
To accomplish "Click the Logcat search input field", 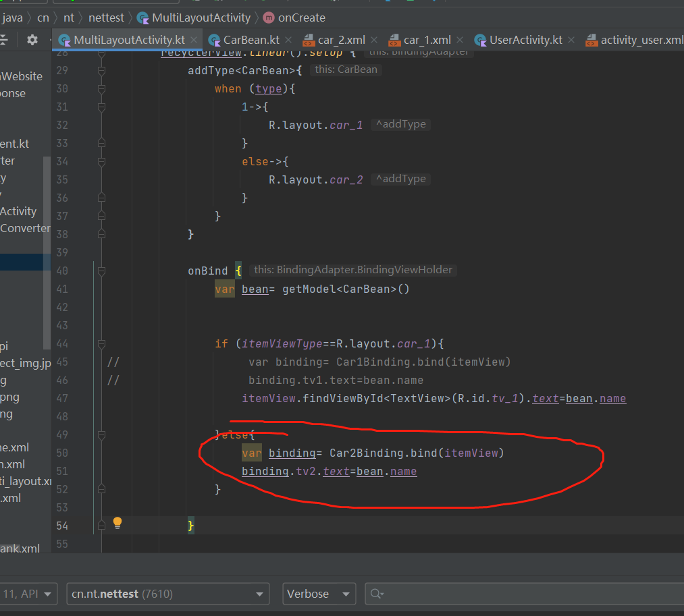I will coord(525,594).
